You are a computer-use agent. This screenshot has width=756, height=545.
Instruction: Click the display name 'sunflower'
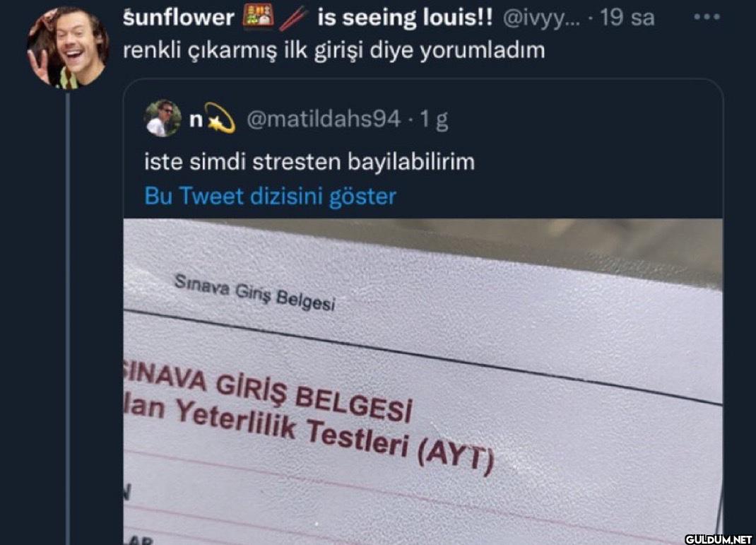coord(178,18)
